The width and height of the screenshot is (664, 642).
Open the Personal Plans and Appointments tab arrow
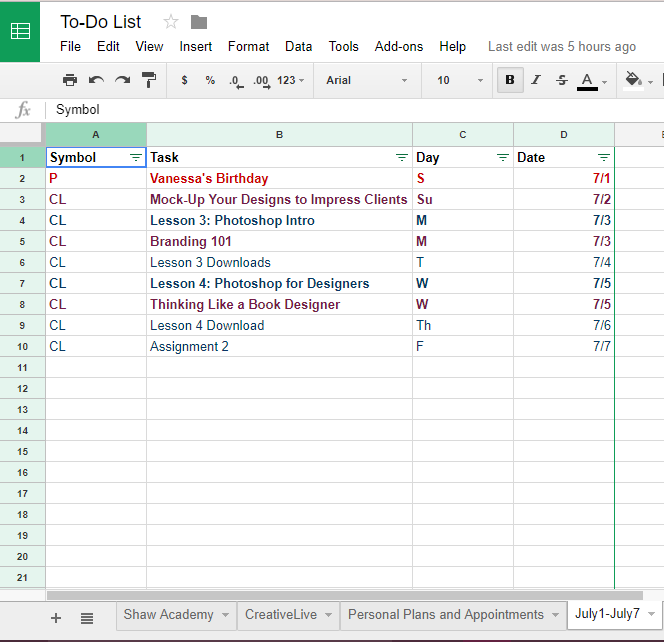pyautogui.click(x=555, y=614)
